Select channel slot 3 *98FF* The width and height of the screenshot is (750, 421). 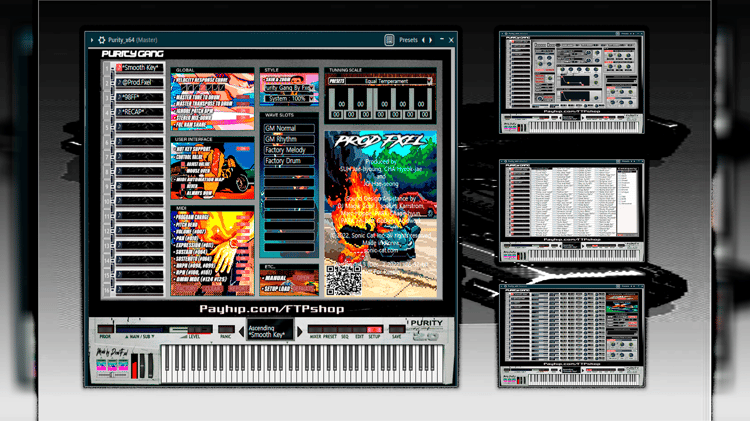139,97
